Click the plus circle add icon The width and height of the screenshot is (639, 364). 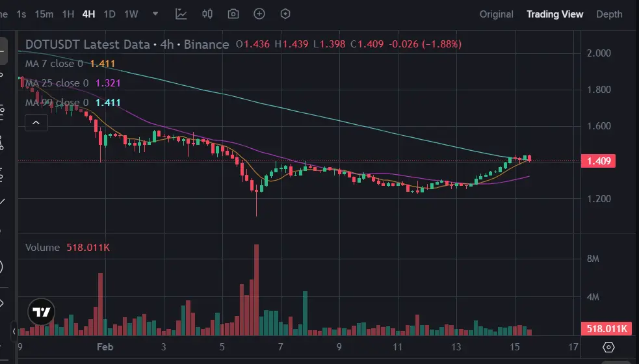tap(259, 14)
